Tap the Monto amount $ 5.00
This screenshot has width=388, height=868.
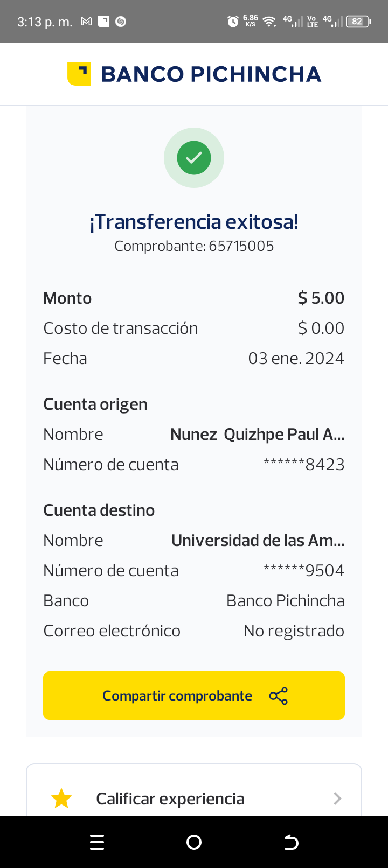(321, 298)
